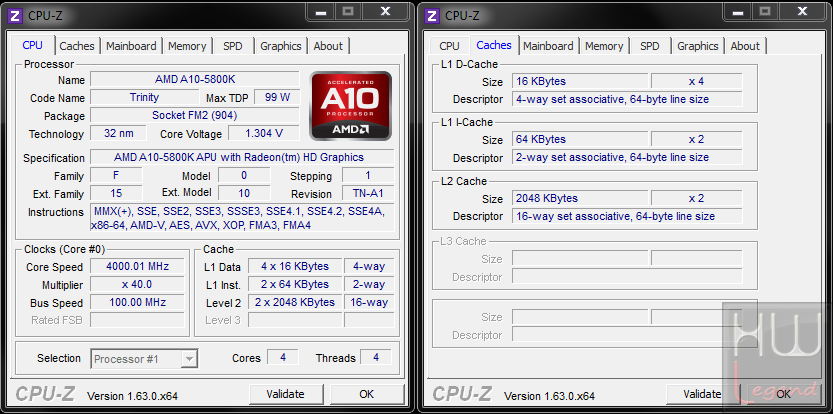833x414 pixels.
Task: Click the Threads count field
Action: point(376,358)
